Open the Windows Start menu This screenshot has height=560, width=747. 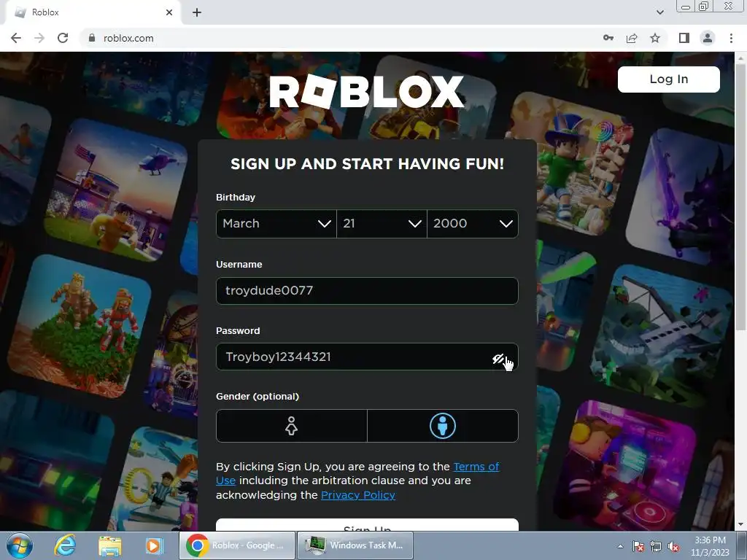point(20,545)
